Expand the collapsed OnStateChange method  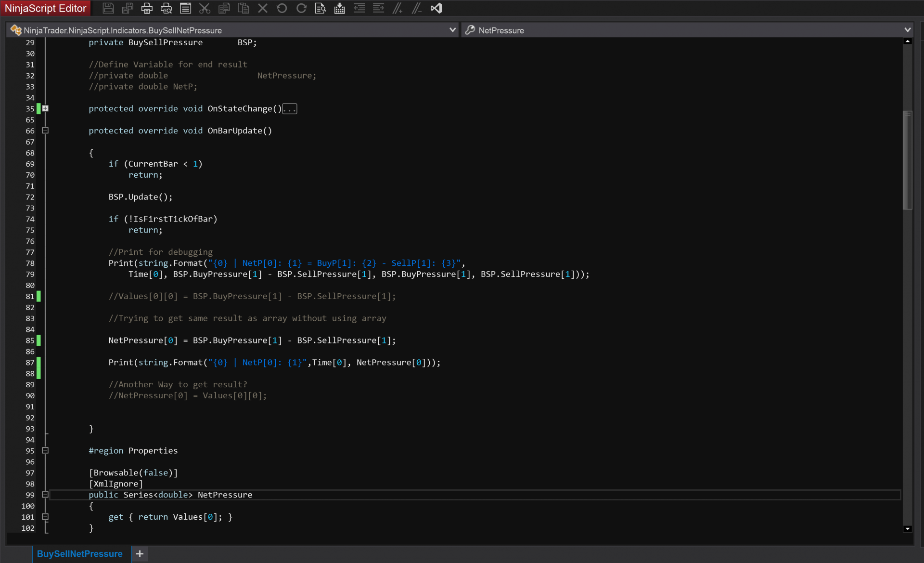(45, 109)
